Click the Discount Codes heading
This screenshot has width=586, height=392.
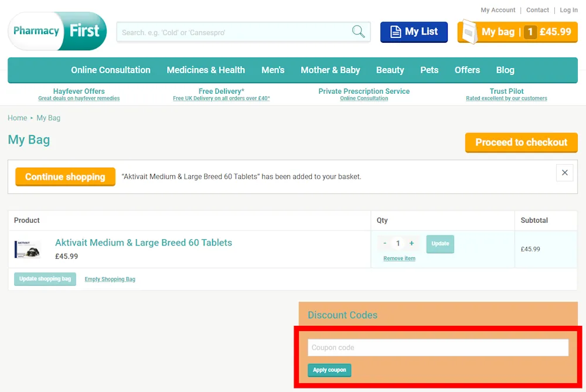tap(342, 315)
